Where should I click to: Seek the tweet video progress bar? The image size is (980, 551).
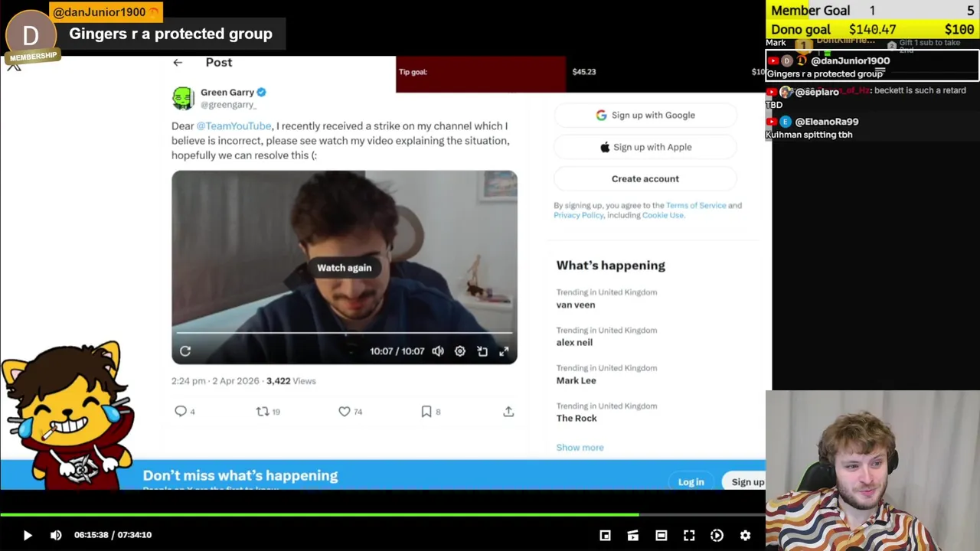click(x=344, y=333)
